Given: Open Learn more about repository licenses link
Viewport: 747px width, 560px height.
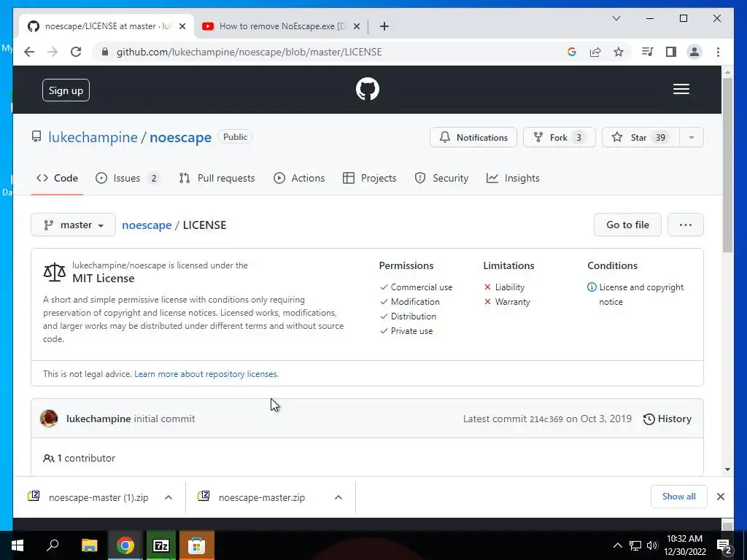Looking at the screenshot, I should pyautogui.click(x=206, y=374).
